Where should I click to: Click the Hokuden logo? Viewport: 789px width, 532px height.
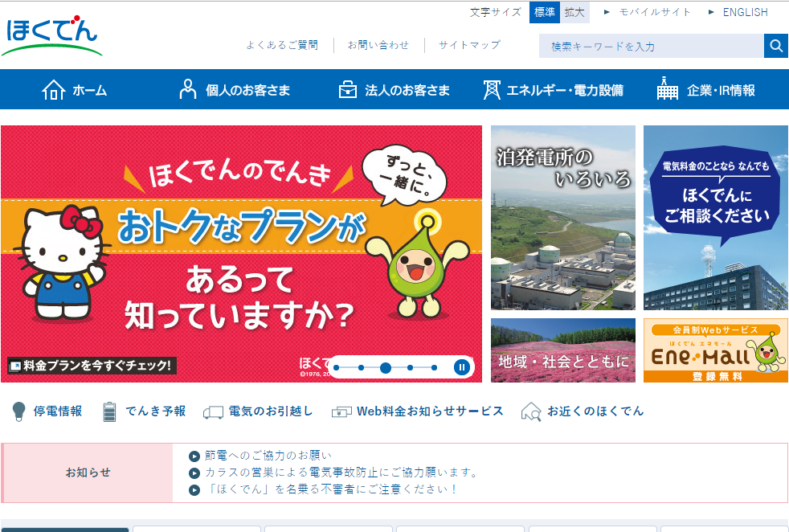point(51,34)
